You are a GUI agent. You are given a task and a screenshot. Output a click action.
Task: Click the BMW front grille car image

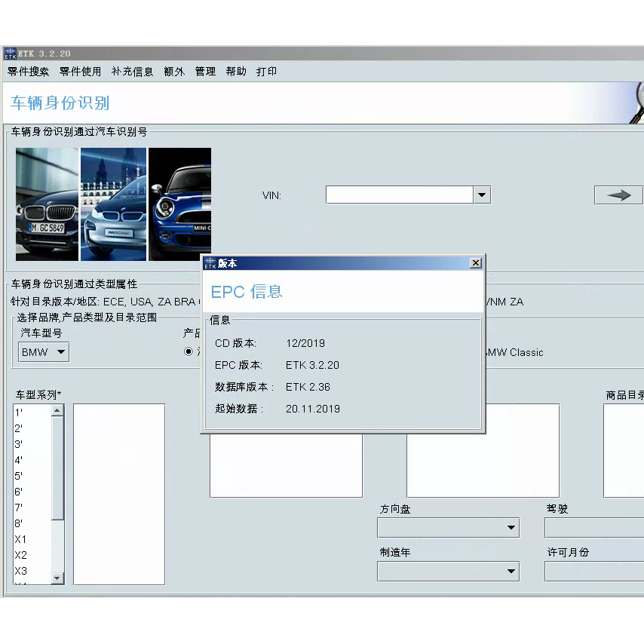tap(47, 204)
